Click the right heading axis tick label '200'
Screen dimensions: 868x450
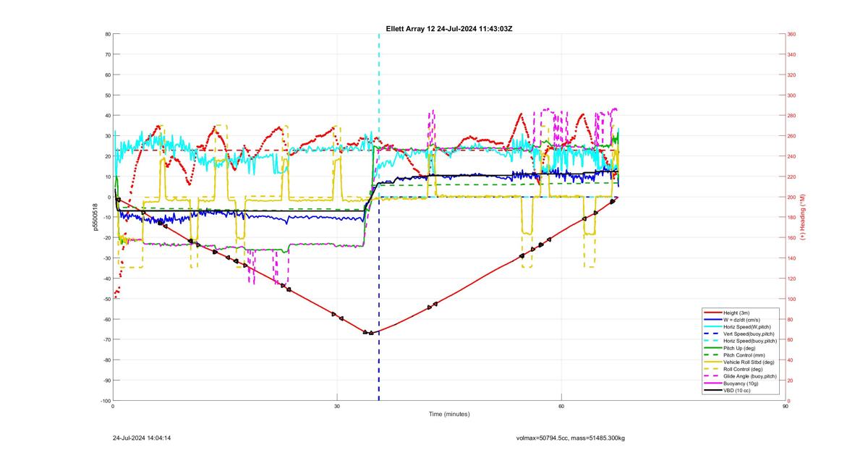[x=792, y=197]
